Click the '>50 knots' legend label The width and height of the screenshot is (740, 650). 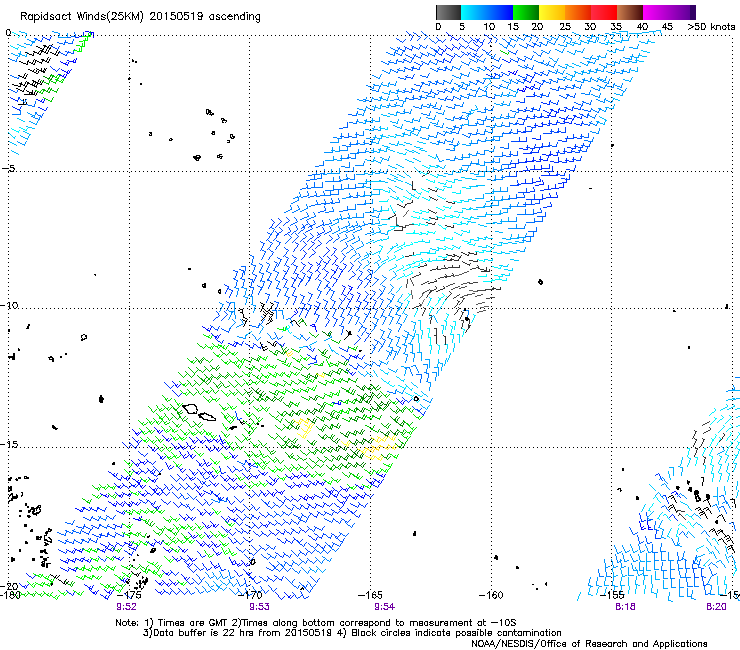click(711, 26)
